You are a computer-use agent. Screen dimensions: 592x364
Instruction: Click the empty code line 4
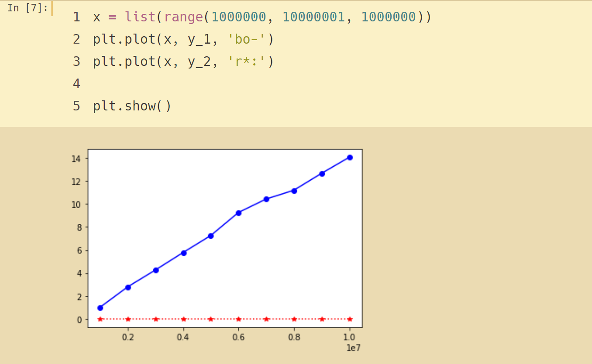[x=175, y=84]
